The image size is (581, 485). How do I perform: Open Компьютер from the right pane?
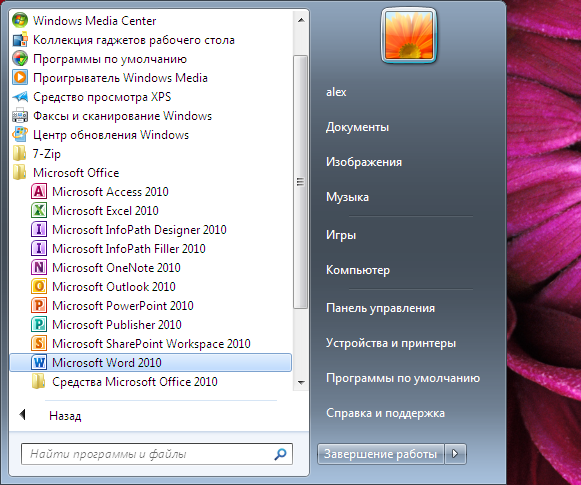pyautogui.click(x=358, y=270)
